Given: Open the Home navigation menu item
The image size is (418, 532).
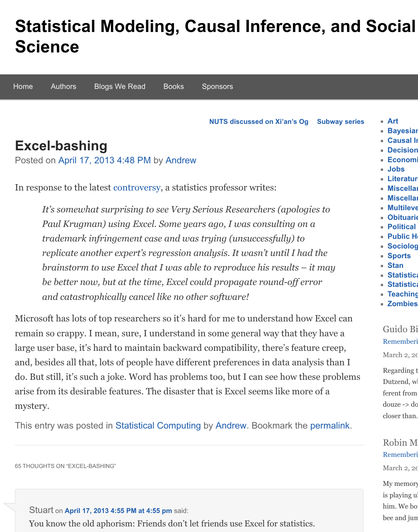Looking at the screenshot, I should [x=23, y=86].
